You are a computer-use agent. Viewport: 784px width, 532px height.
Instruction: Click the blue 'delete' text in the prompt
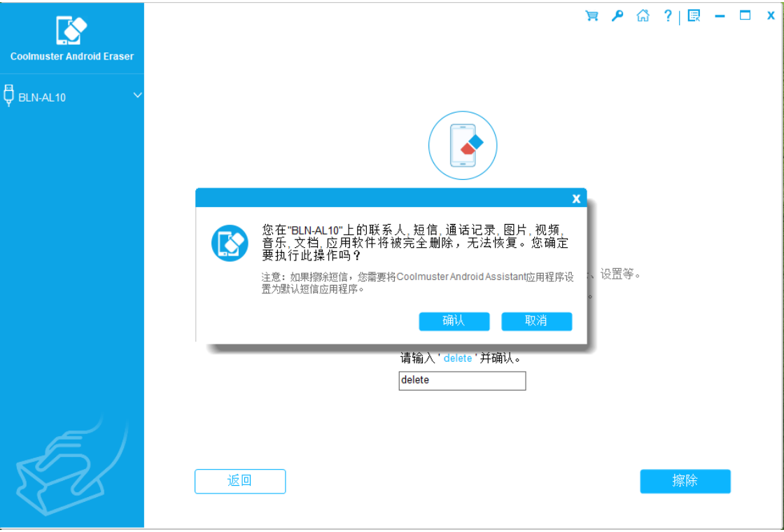[x=458, y=358]
